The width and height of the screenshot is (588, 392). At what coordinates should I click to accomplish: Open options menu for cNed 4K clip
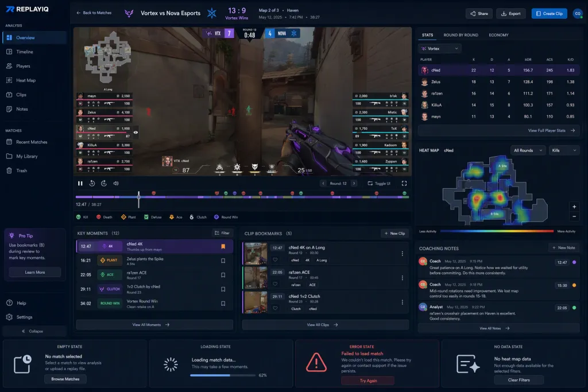click(403, 254)
